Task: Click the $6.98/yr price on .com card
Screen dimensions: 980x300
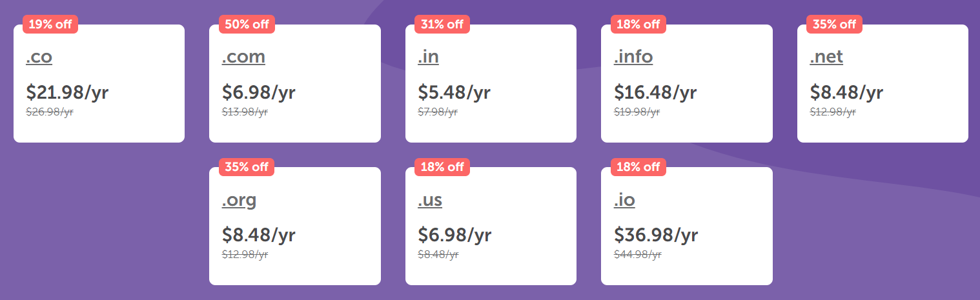Action: click(259, 92)
